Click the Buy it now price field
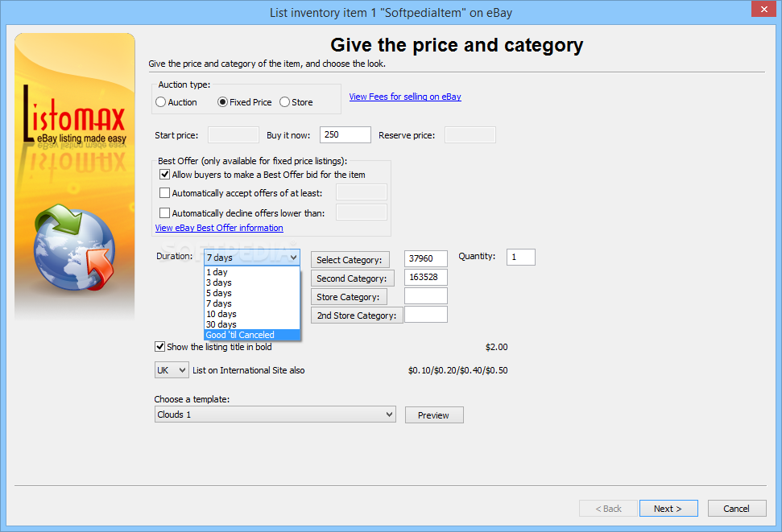 pyautogui.click(x=345, y=135)
